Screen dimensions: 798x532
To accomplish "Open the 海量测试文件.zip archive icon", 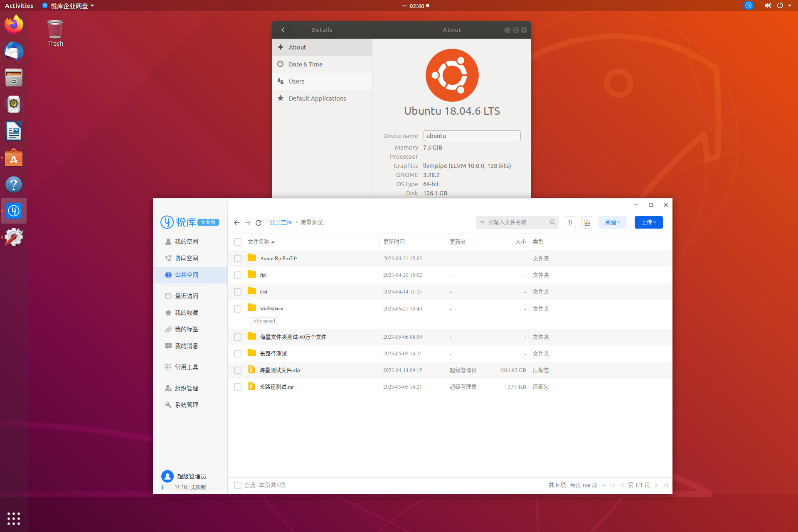I will [251, 369].
